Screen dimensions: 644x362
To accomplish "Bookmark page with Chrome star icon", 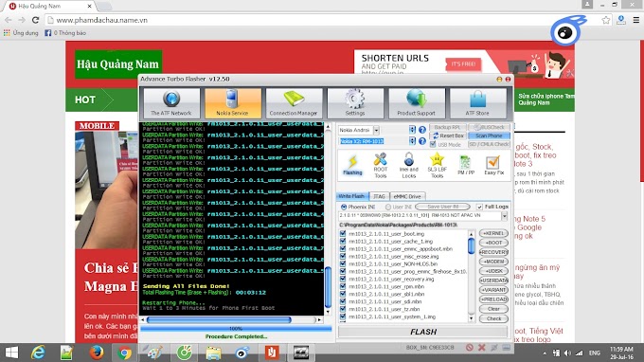I will click(606, 20).
